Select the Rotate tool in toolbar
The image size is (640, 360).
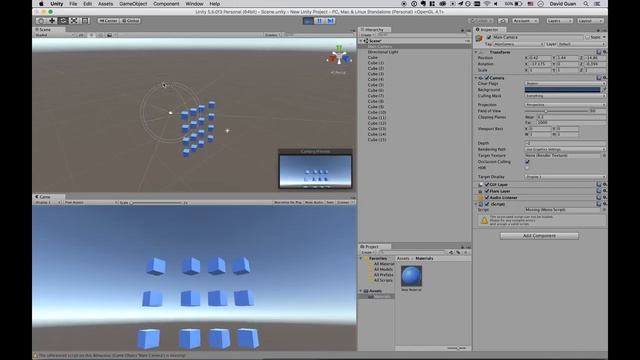(63, 20)
